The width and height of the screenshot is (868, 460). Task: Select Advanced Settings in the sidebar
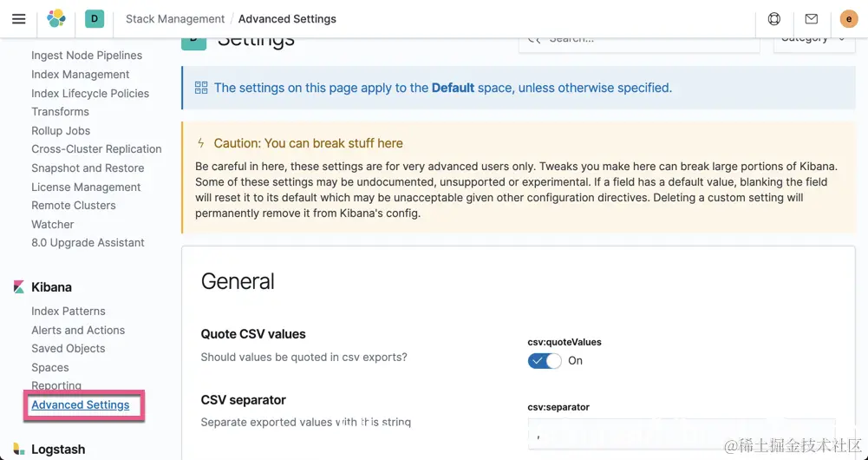[x=81, y=405]
